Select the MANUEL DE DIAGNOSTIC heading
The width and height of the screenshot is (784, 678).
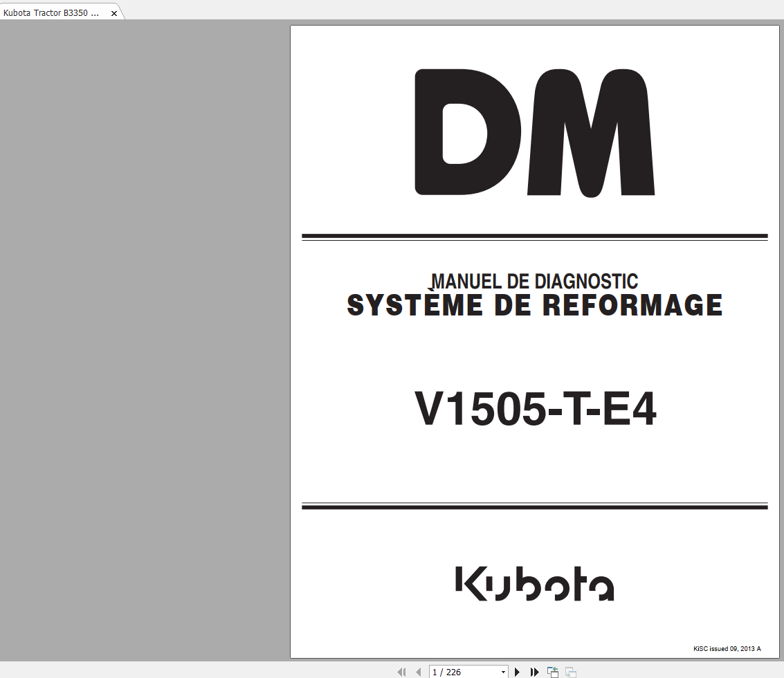534,281
